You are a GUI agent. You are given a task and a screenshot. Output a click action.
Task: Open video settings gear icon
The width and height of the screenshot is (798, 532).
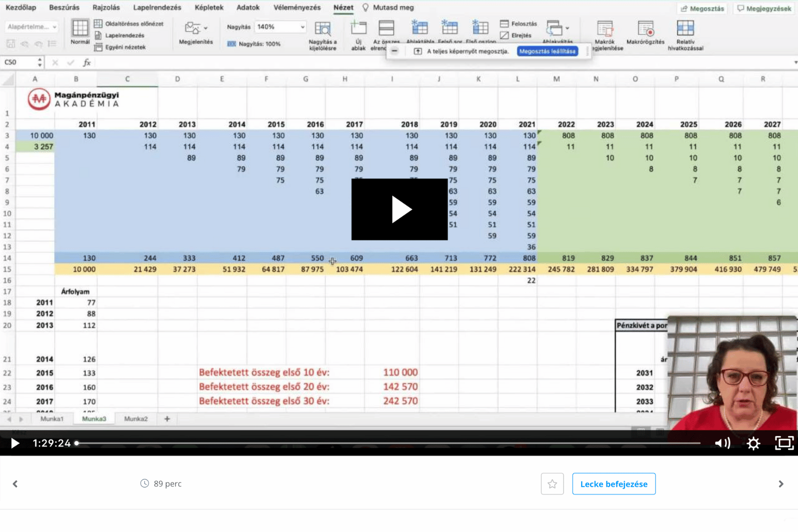tap(753, 443)
